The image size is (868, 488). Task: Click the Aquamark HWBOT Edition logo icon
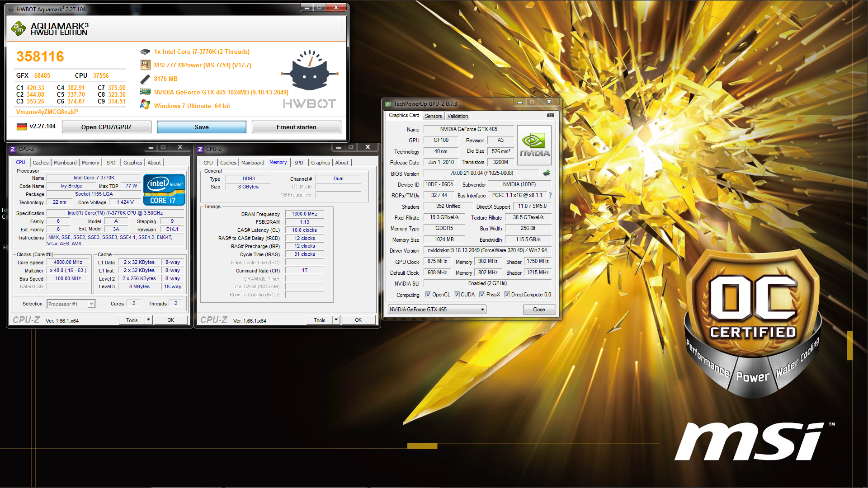tap(19, 29)
